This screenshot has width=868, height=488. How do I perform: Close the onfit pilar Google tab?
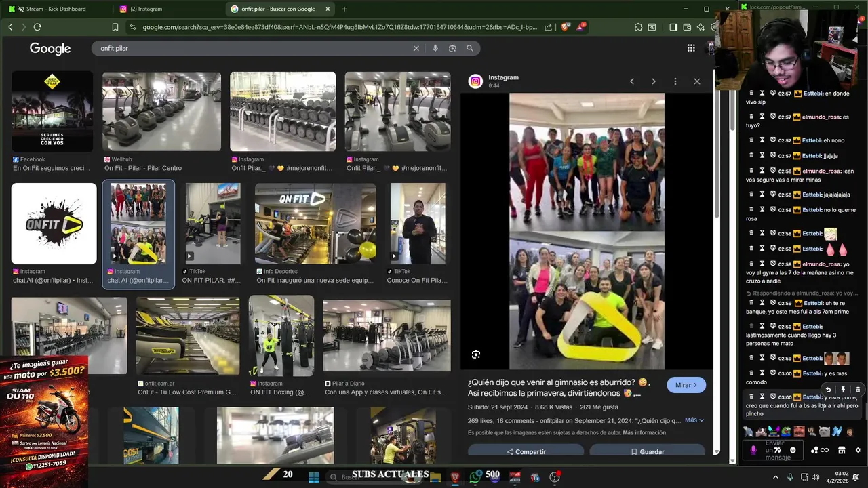tap(328, 9)
